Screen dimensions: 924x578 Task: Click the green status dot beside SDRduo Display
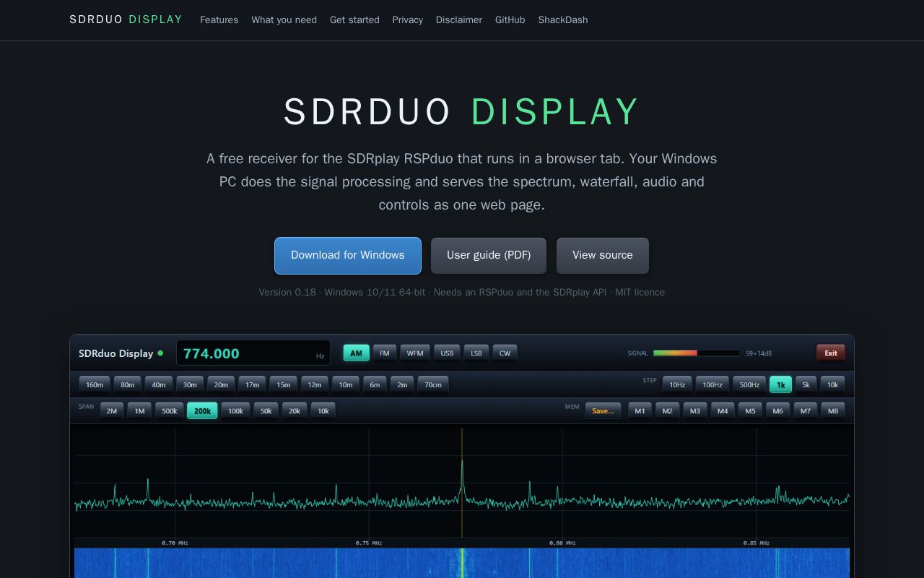(160, 353)
